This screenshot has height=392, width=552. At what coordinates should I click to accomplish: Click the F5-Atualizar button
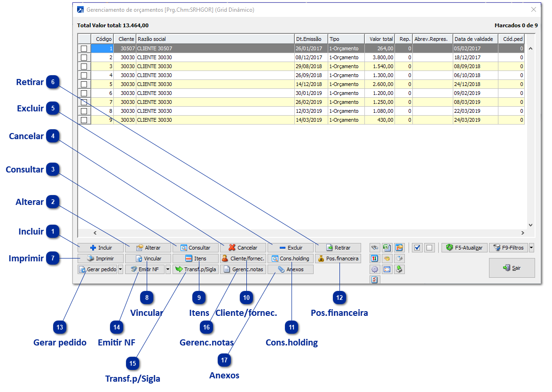[464, 248]
